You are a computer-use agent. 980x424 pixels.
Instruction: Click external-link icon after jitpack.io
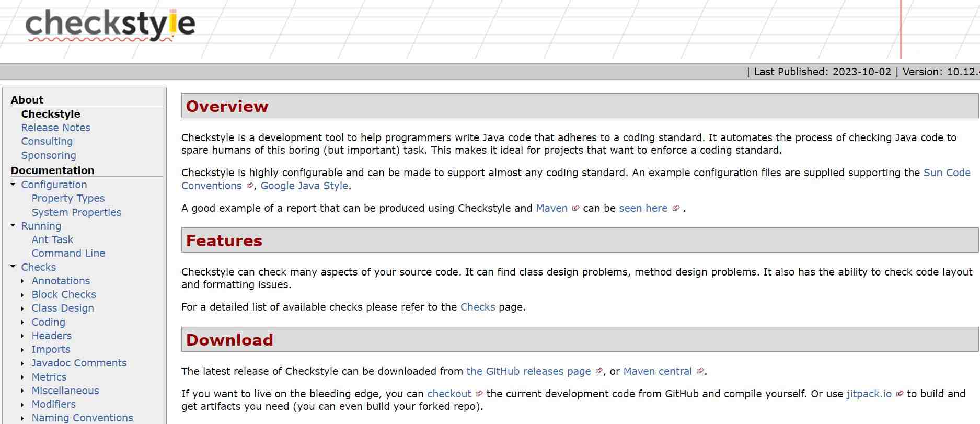[900, 394]
